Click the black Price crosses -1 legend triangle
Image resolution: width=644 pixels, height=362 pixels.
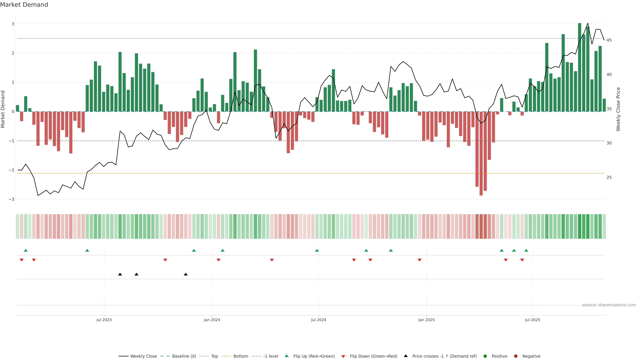pos(406,356)
